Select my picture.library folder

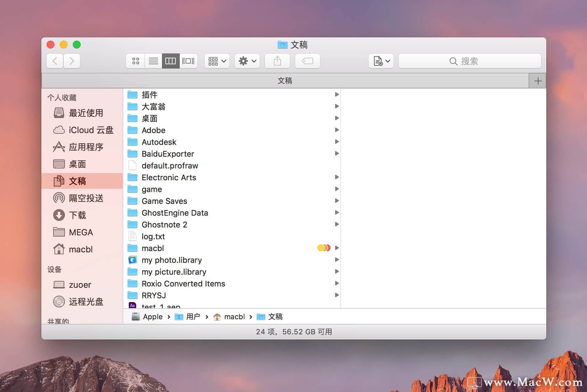pyautogui.click(x=232, y=272)
